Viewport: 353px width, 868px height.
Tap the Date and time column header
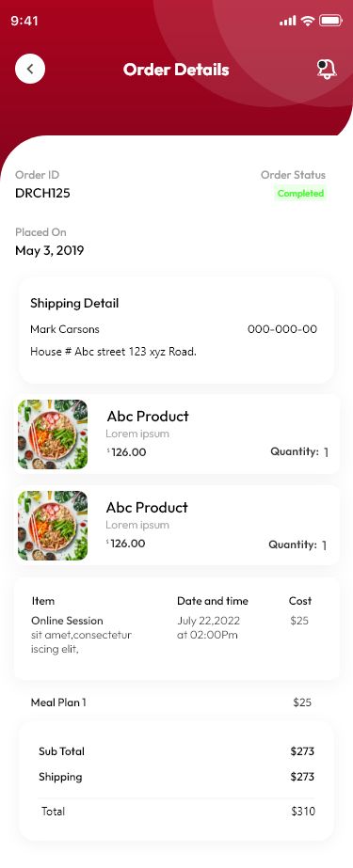tap(213, 601)
